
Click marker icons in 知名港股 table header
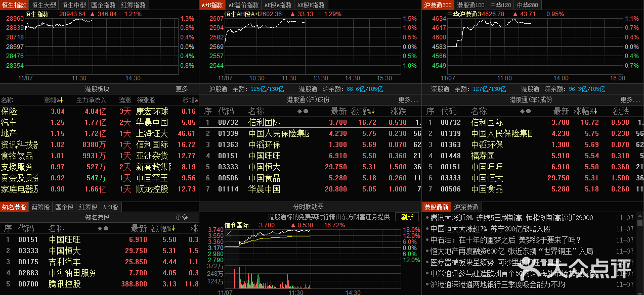pos(103,228)
